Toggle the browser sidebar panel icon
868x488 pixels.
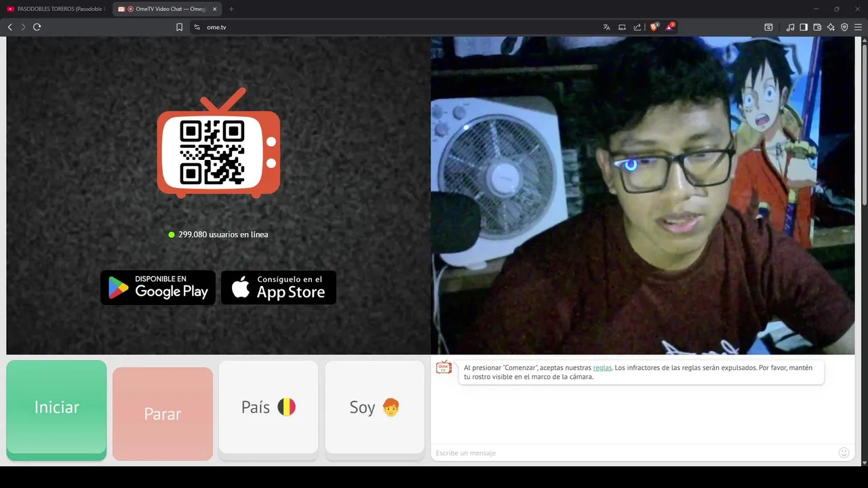(x=804, y=27)
